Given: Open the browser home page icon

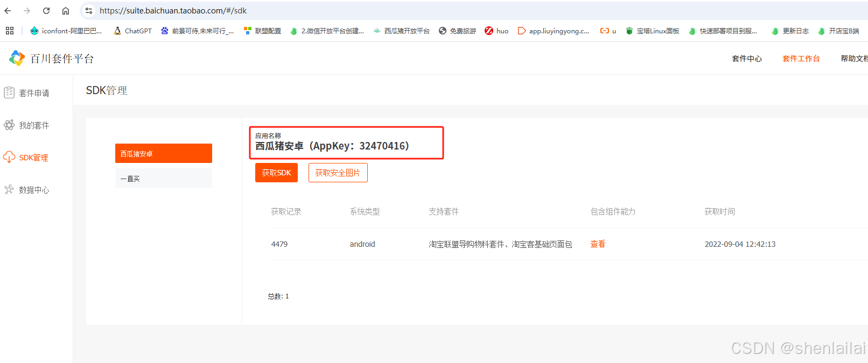Looking at the screenshot, I should (x=66, y=11).
